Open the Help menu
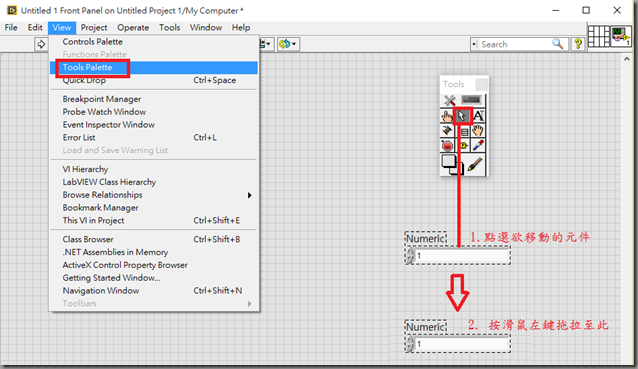Image resolution: width=638 pixels, height=369 pixels. tap(241, 28)
